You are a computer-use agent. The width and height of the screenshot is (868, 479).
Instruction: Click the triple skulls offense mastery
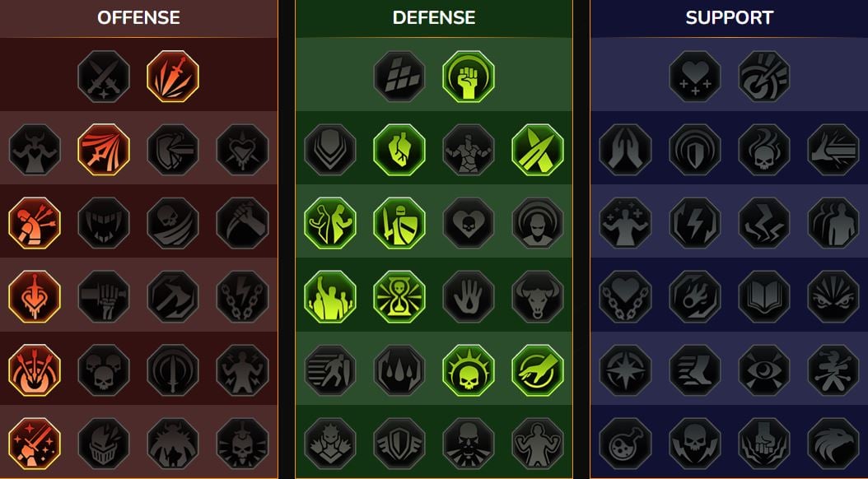click(x=104, y=370)
